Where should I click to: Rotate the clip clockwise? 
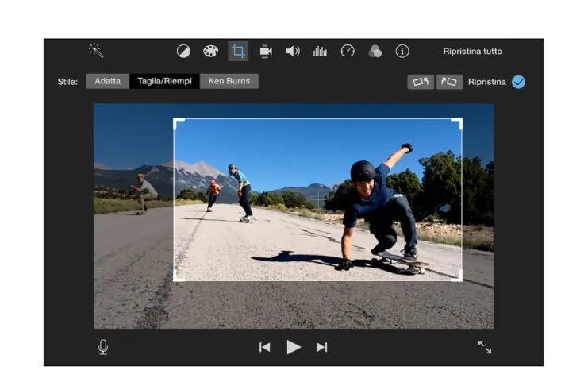tap(449, 82)
